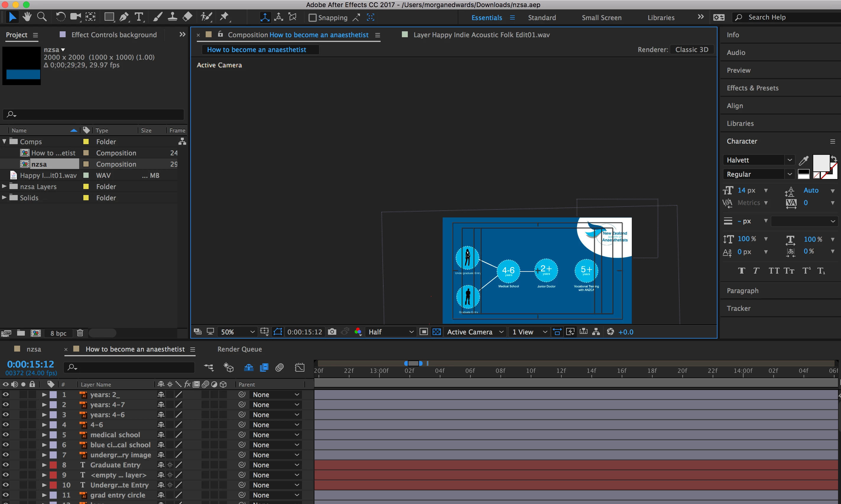This screenshot has height=504, width=841.
Task: Expand the nzsa Layers folder
Action: [x=4, y=186]
